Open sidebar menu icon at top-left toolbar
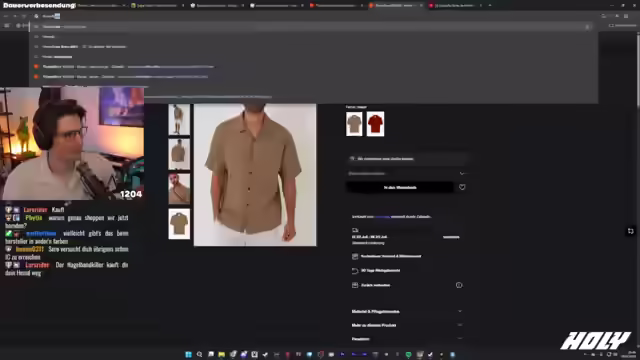The width and height of the screenshot is (640, 360). click(7, 26)
